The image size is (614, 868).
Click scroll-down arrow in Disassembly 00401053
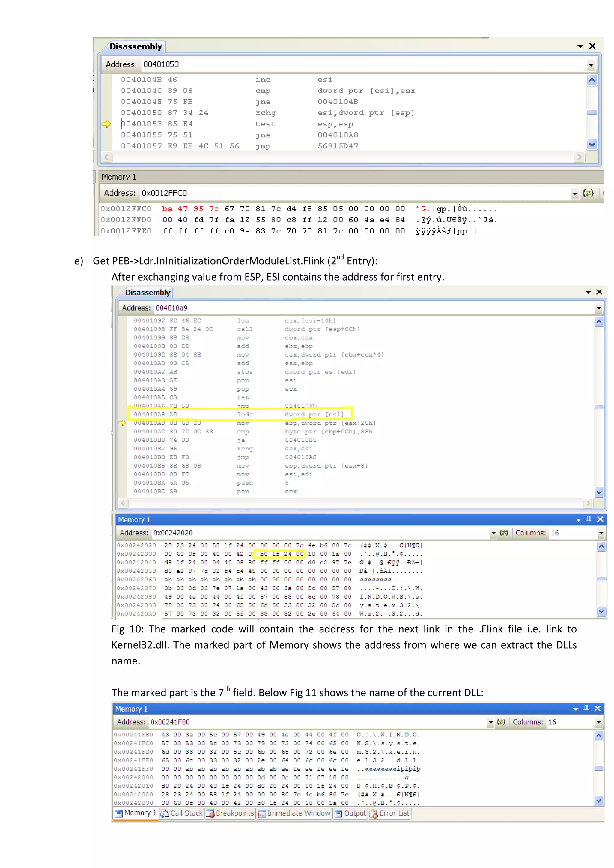pyautogui.click(x=592, y=144)
